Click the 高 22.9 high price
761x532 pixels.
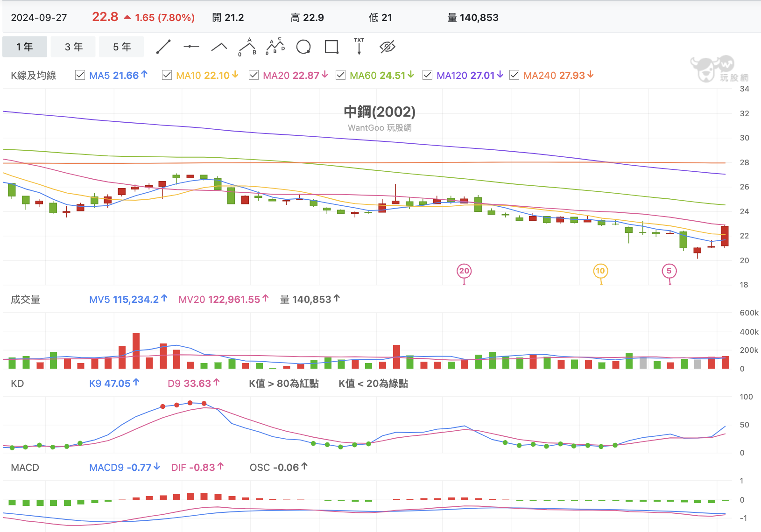[x=307, y=18]
